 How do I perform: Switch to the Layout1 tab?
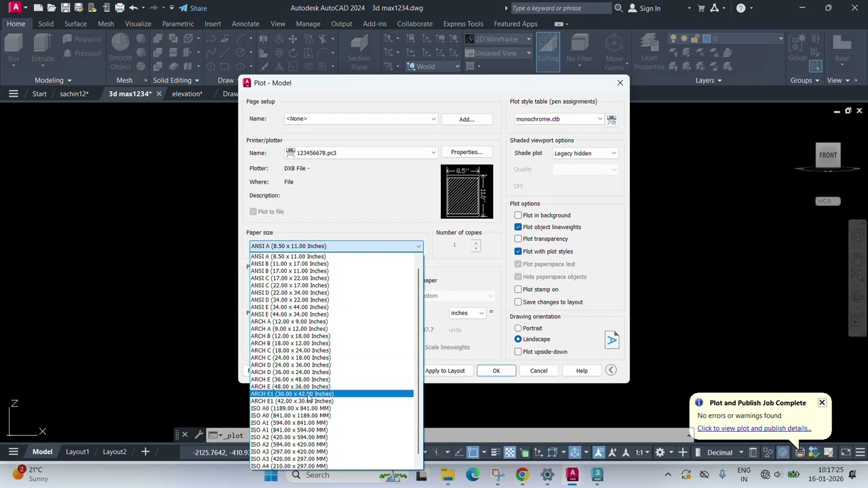(x=77, y=452)
